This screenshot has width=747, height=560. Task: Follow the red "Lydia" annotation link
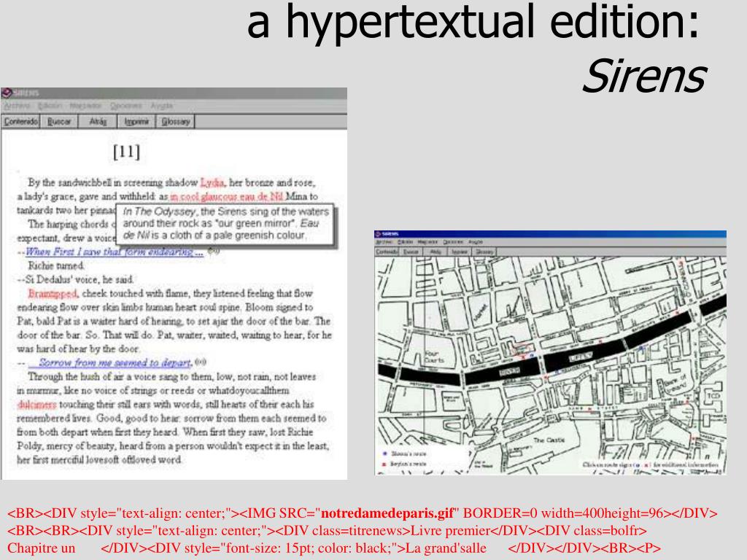coord(212,182)
